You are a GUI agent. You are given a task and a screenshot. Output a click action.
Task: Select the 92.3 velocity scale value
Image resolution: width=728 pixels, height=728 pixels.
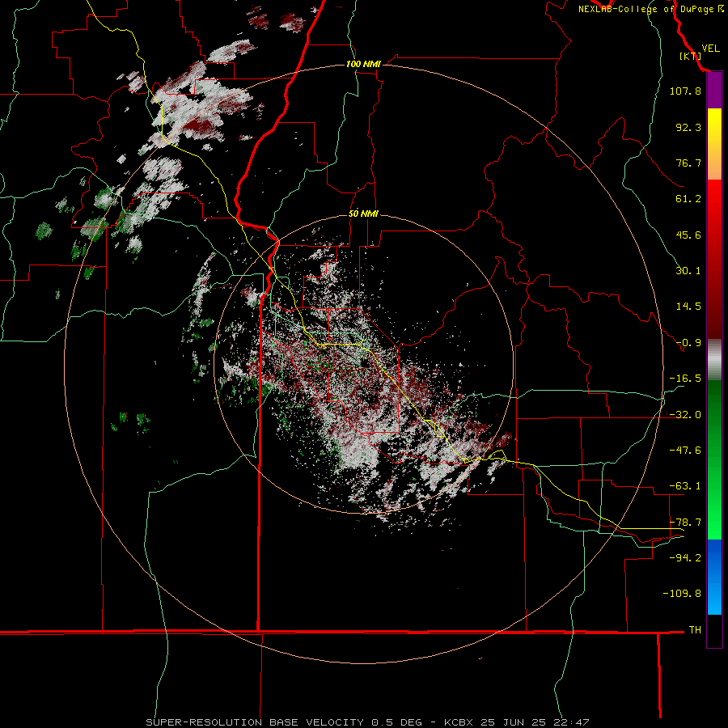(688, 127)
